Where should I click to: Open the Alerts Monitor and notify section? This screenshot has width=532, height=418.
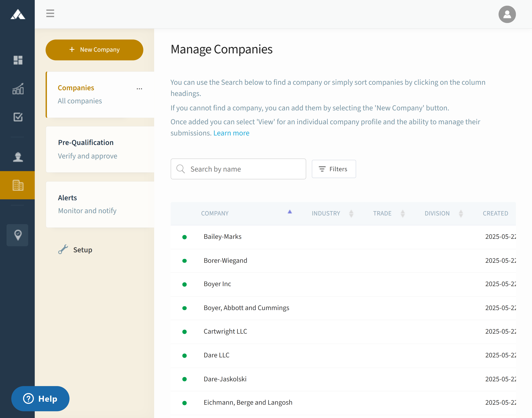pos(100,204)
